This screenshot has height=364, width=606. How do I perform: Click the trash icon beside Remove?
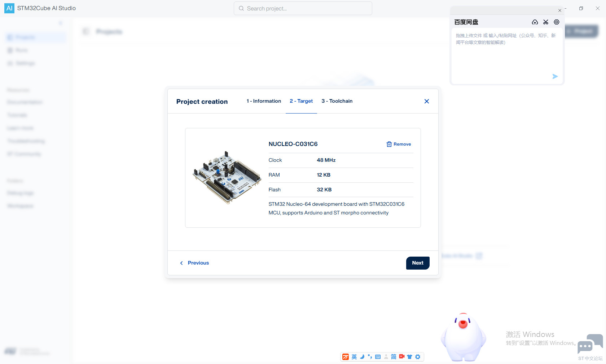click(x=389, y=144)
